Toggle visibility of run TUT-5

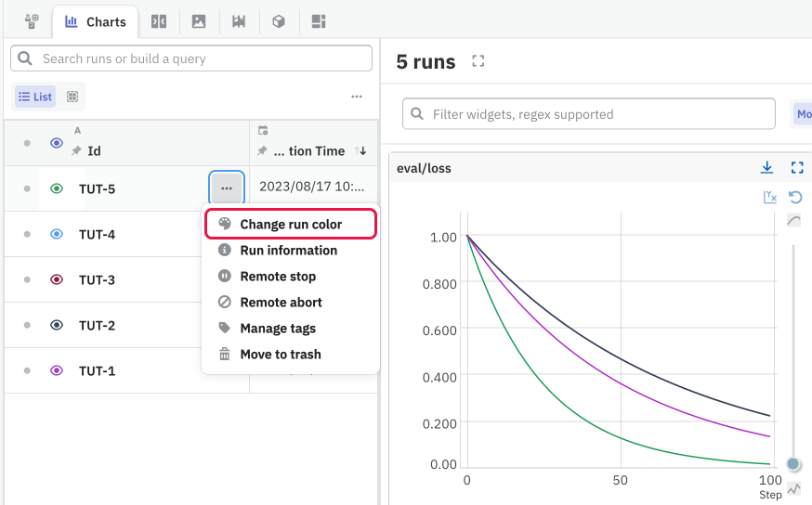click(57, 188)
